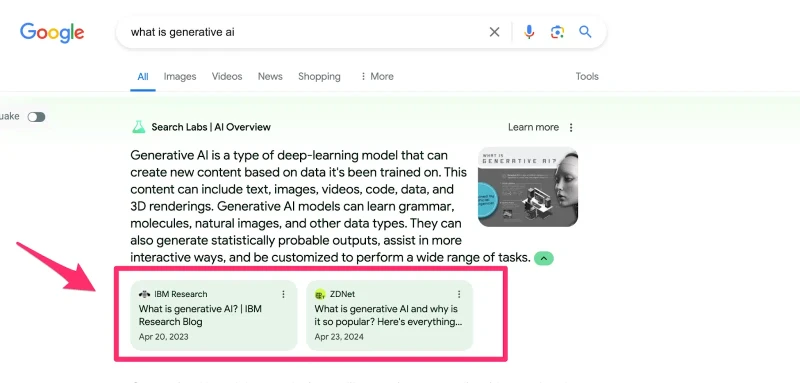Viewport: 800px width, 383px height.
Task: Switch to the Videos tab
Action: pyautogui.click(x=227, y=76)
